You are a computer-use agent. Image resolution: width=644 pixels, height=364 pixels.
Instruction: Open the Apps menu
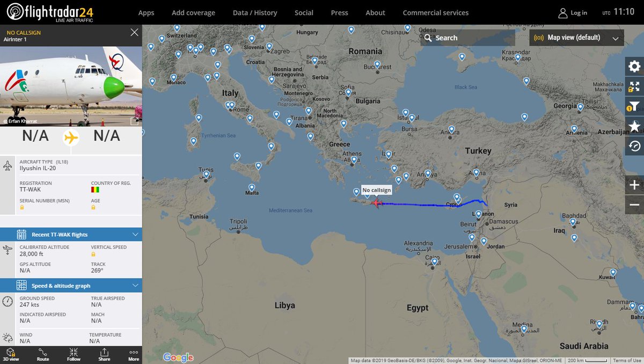(x=146, y=13)
